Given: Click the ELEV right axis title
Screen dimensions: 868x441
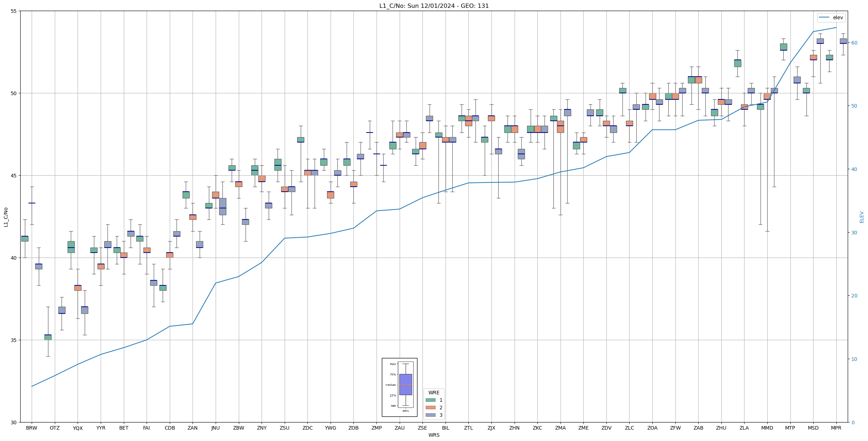Looking at the screenshot, I should pyautogui.click(x=862, y=217).
